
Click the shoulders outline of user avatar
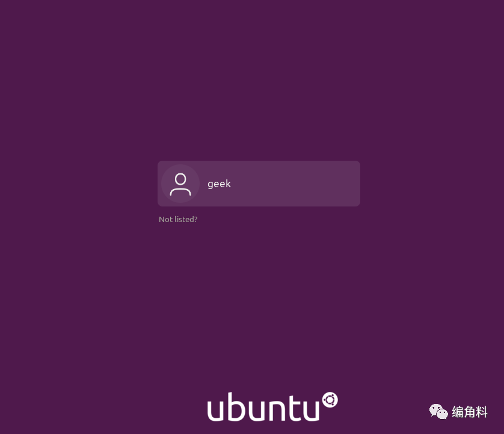click(x=180, y=192)
